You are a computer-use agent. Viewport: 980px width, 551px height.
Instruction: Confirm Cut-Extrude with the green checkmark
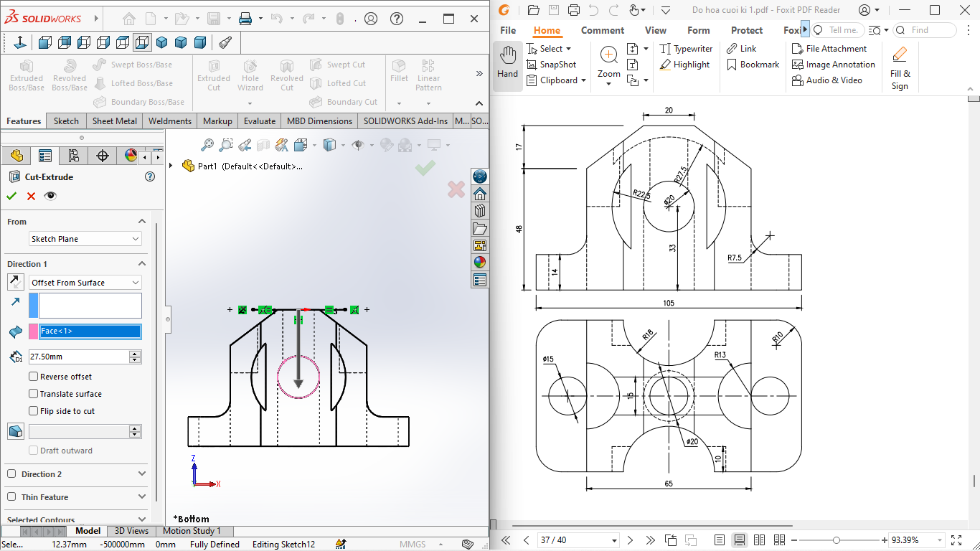click(11, 195)
